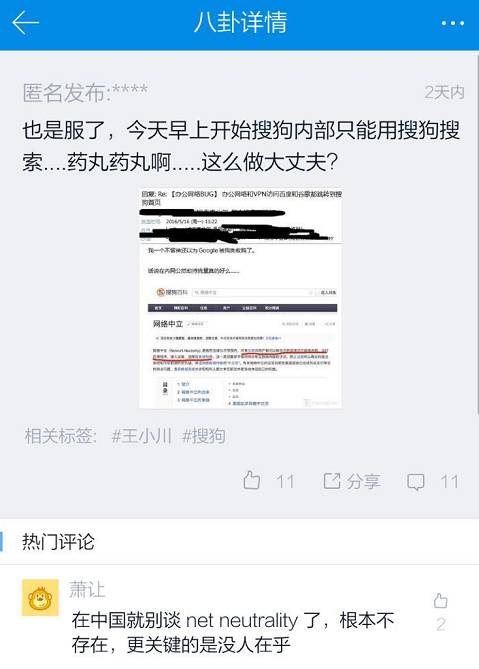Open the attached email screenshot image
The width and height of the screenshot is (479, 669).
click(x=241, y=298)
